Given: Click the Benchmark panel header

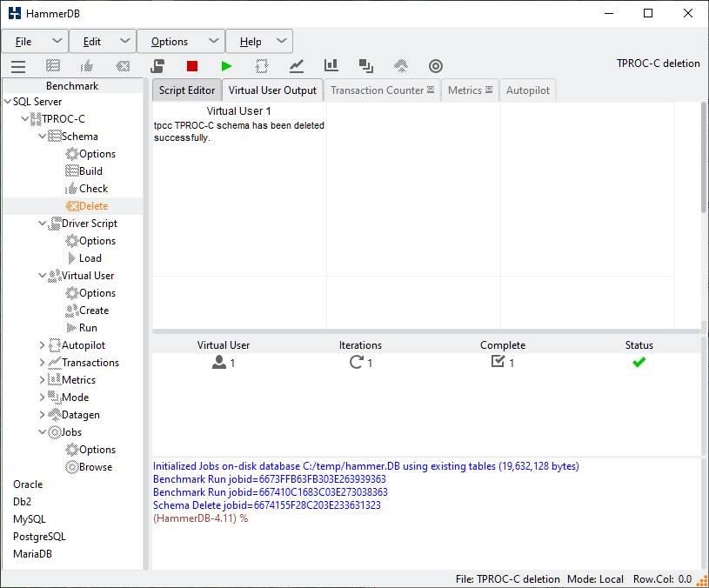Looking at the screenshot, I should pos(72,86).
